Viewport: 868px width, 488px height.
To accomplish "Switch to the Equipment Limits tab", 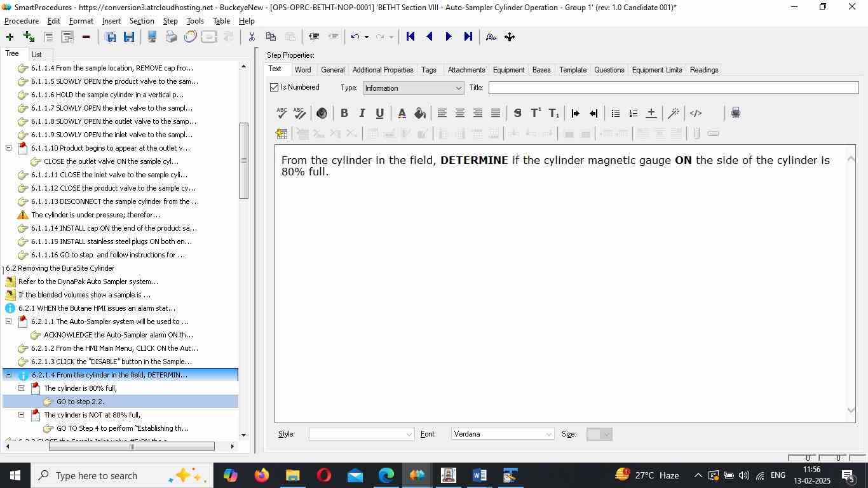I will (656, 70).
